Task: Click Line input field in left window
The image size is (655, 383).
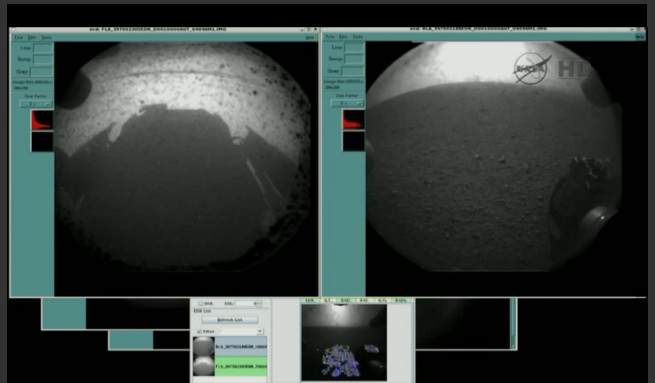Action: (x=43, y=48)
